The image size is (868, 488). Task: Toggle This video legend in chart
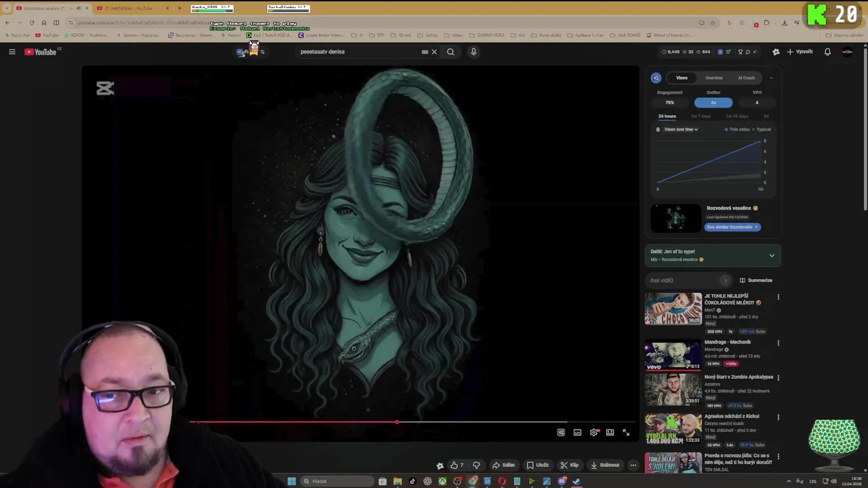tap(737, 129)
